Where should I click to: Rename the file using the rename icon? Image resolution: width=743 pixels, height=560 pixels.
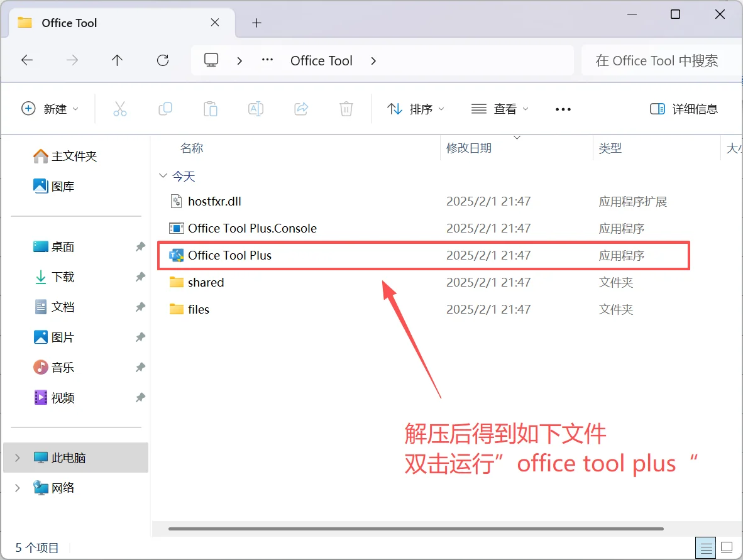pos(256,108)
